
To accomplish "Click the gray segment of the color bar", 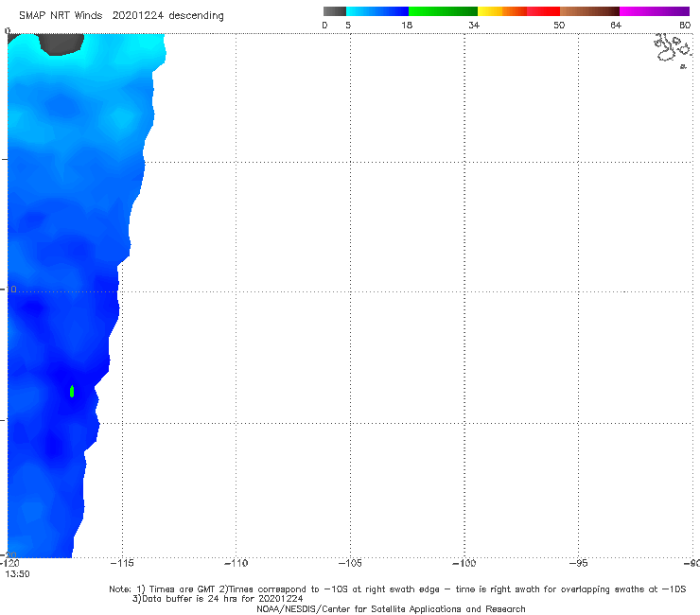I will coord(335,11).
